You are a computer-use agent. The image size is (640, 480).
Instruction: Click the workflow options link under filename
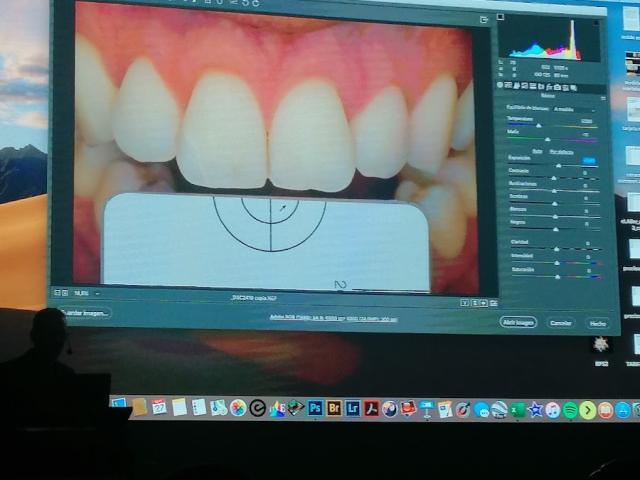[333, 318]
